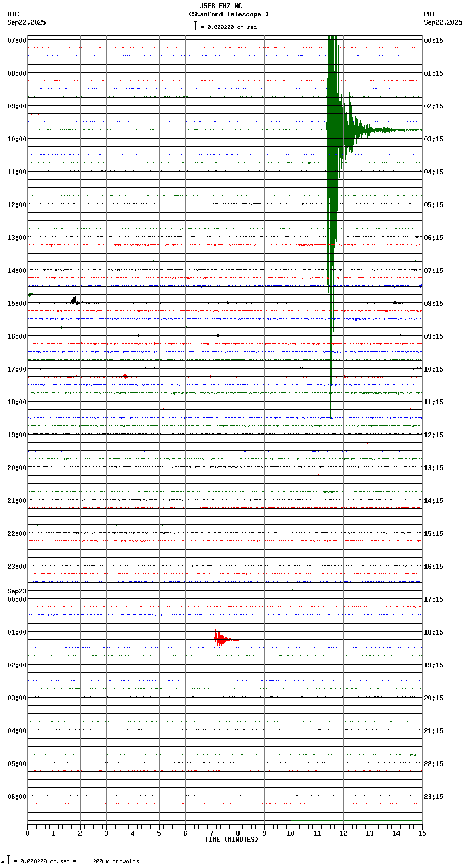Click the 'TIME (MINUTES)' axis label
The width and height of the screenshot is (466, 868).
231,840
